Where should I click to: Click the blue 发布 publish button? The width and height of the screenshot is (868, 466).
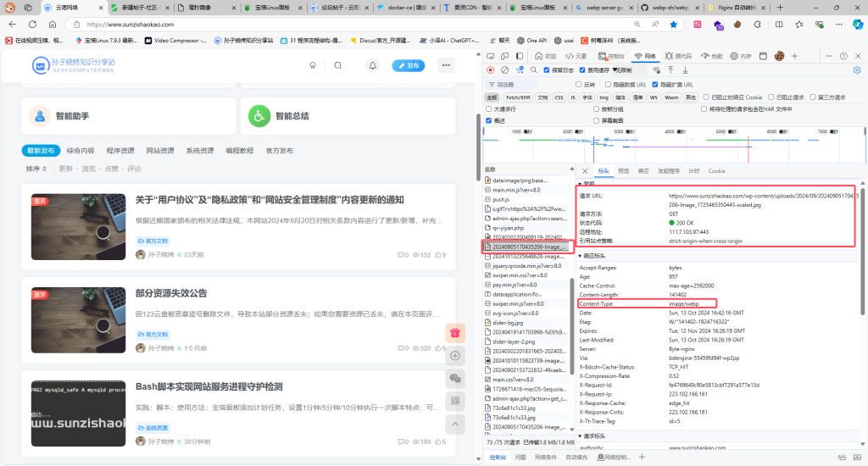(x=409, y=65)
